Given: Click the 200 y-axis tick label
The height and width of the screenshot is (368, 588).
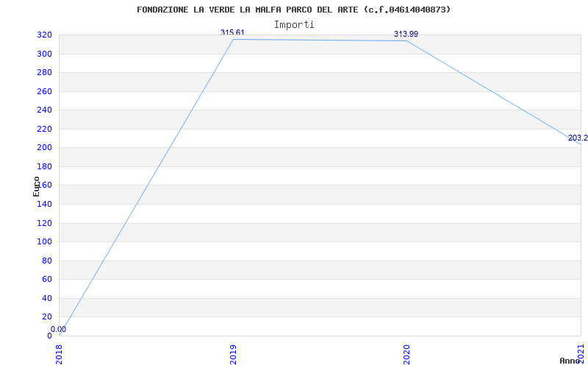Looking at the screenshot, I should pos(44,148).
